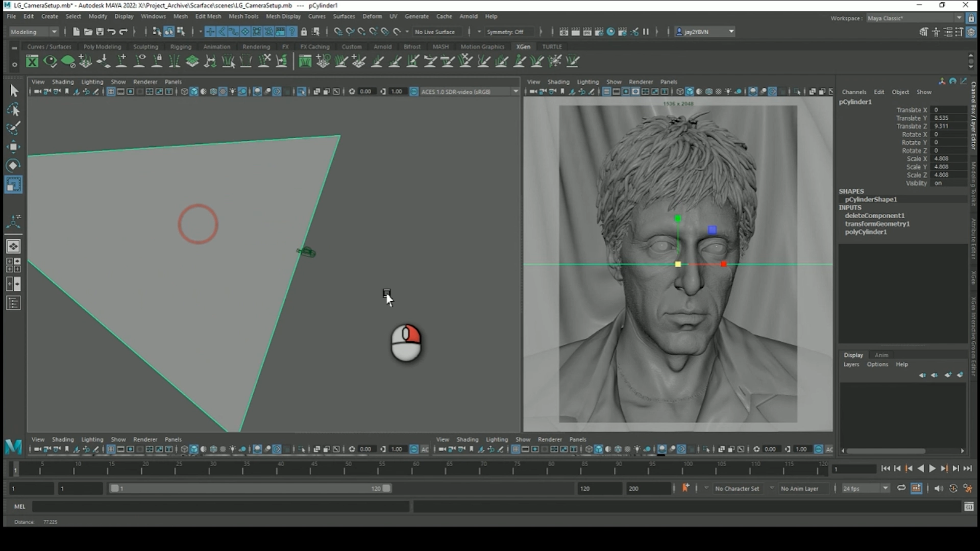Select the Move tool in toolbox
The width and height of the screenshot is (980, 551).
(x=13, y=147)
